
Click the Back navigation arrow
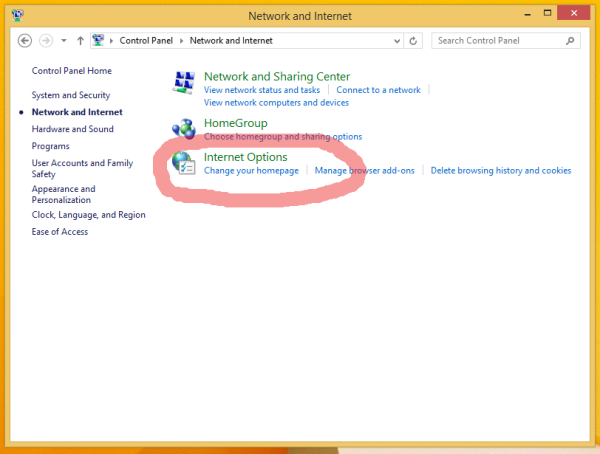[x=25, y=41]
